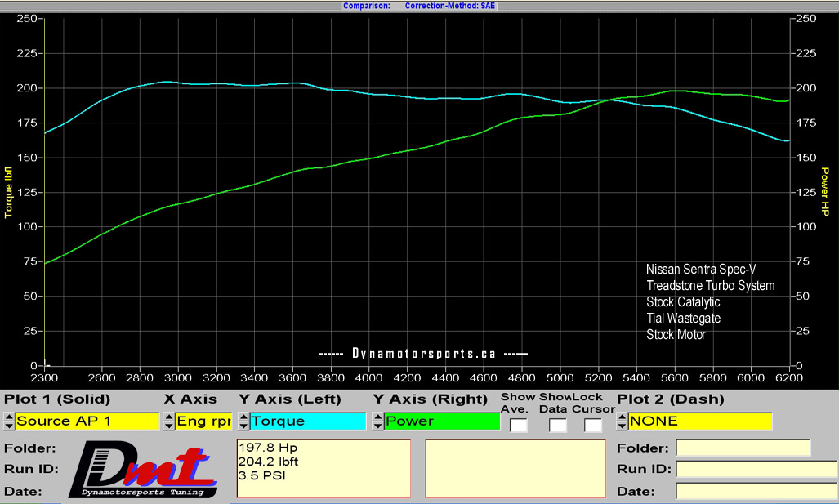
Task: Open the Plot 2 NONE dropdown
Action: (x=700, y=421)
